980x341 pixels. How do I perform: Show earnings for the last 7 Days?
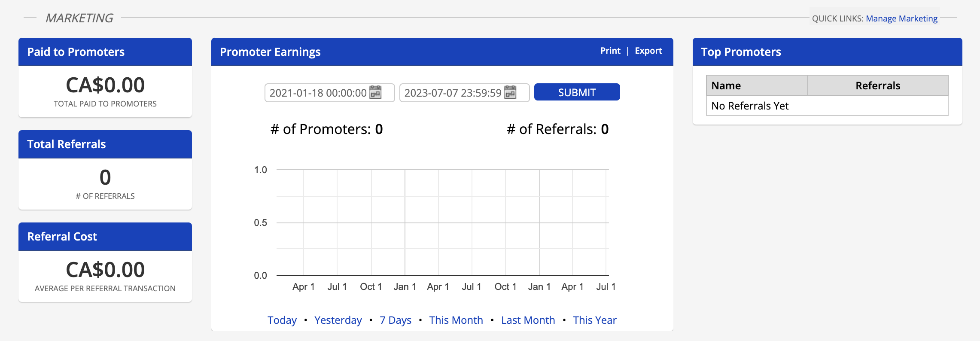coord(396,320)
